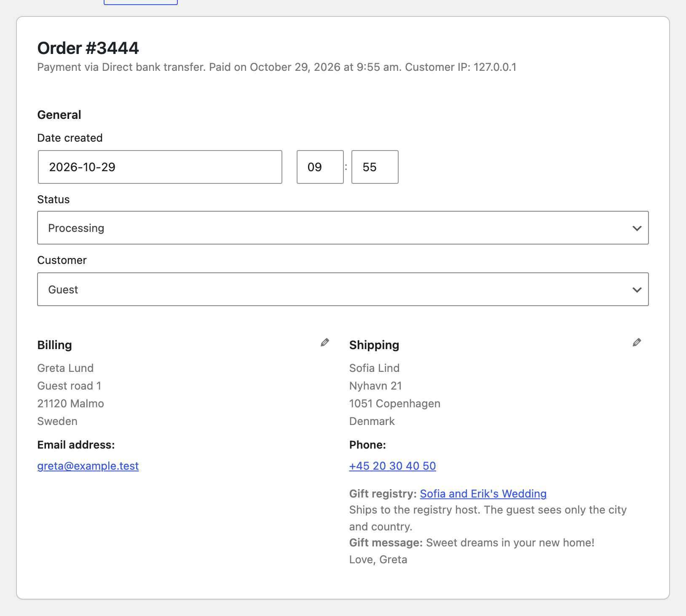Click the General section heading
Image resolution: width=686 pixels, height=616 pixels.
(59, 115)
